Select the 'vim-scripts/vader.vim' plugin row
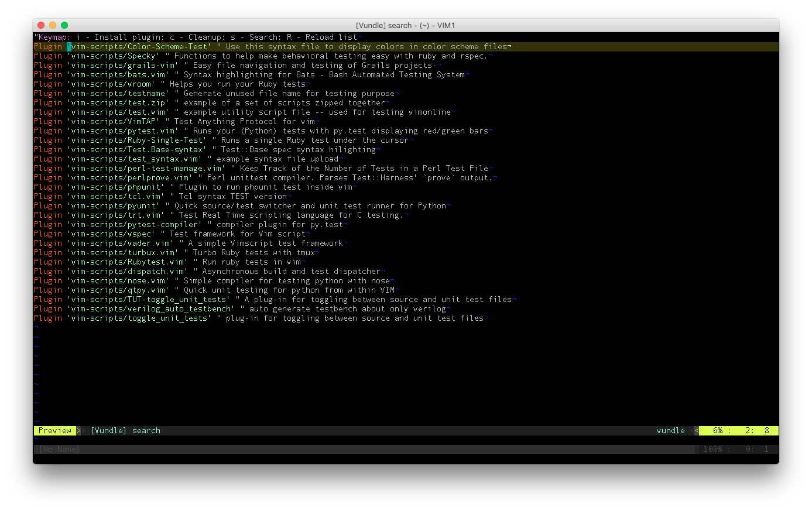Screen dimensions: 812x511 191,244
